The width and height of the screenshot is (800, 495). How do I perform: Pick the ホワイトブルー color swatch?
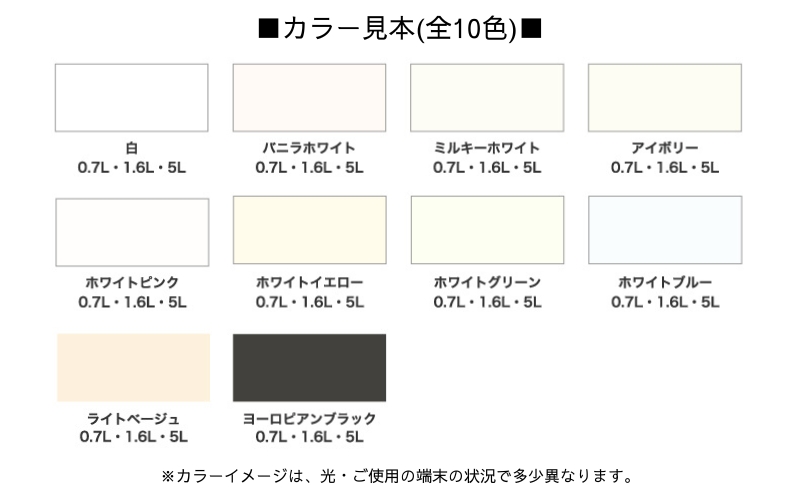click(x=665, y=230)
